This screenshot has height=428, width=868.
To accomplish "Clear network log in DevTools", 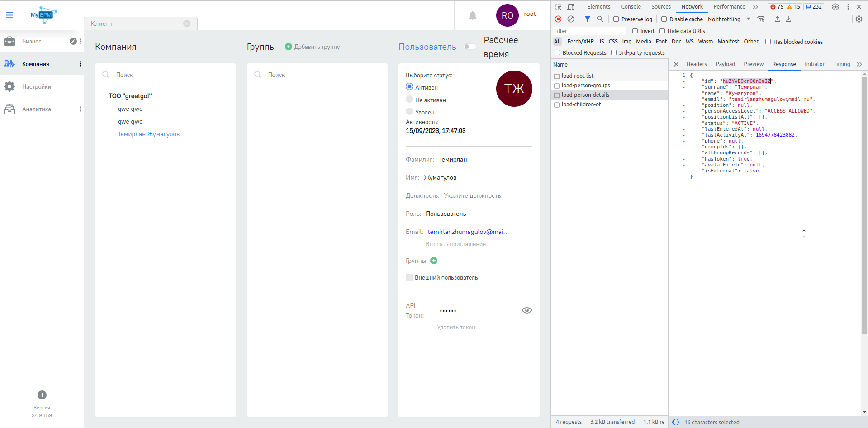I will coord(571,19).
